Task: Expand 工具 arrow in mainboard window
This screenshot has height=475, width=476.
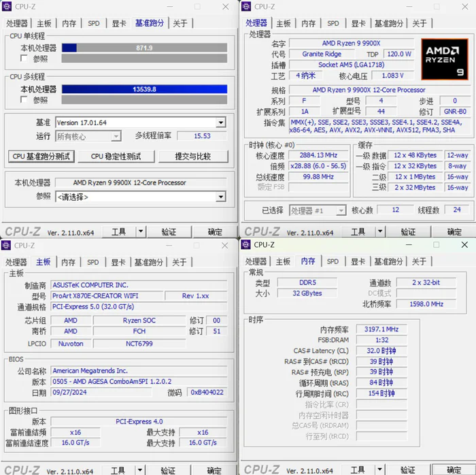Action: click(x=140, y=470)
